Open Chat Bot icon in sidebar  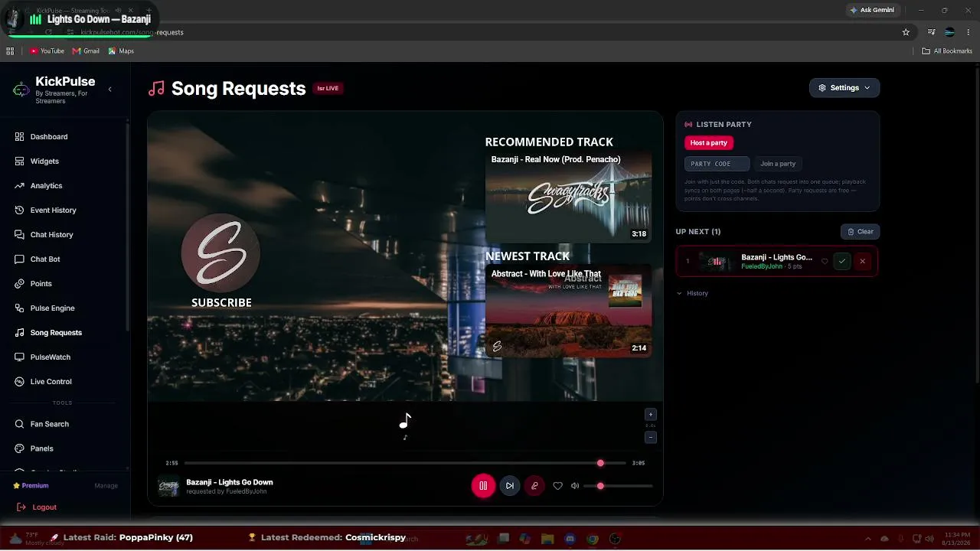(x=20, y=259)
